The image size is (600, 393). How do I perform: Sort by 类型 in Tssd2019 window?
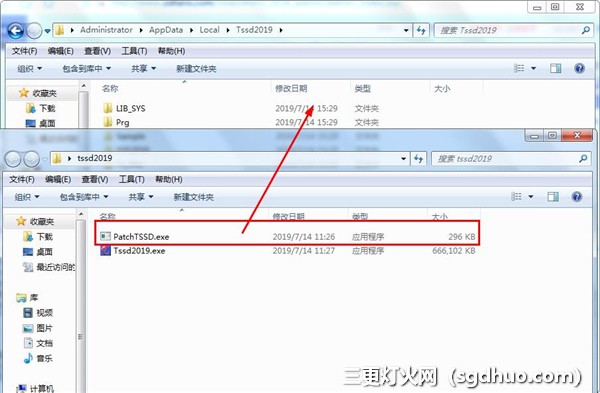click(x=362, y=89)
